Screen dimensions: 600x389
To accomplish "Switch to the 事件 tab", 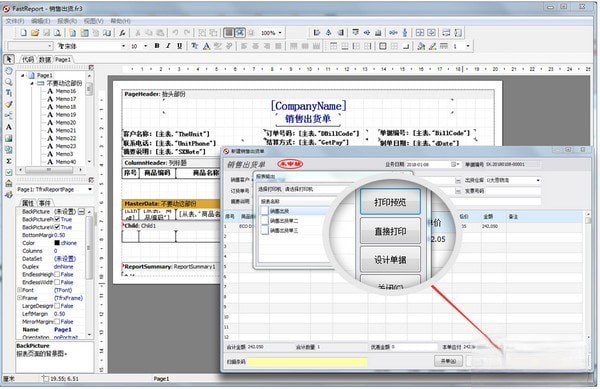I will tap(45, 203).
